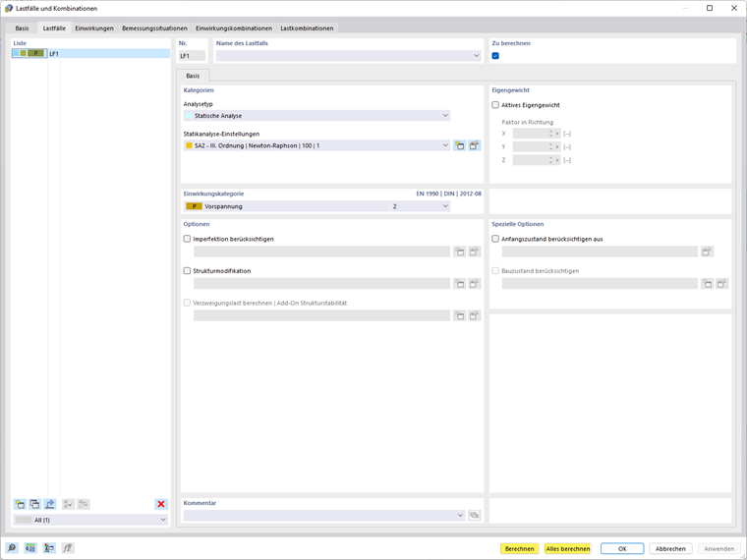Screen dimensions: 747x560
Task: Click edit icon beside initial state field
Action: [x=707, y=252]
